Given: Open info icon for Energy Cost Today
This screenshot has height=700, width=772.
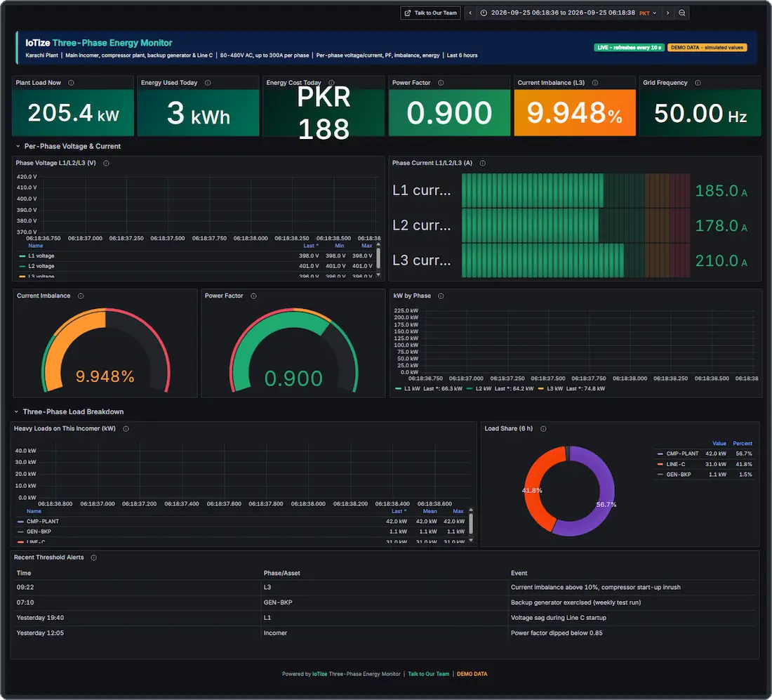Looking at the screenshot, I should click(x=331, y=83).
